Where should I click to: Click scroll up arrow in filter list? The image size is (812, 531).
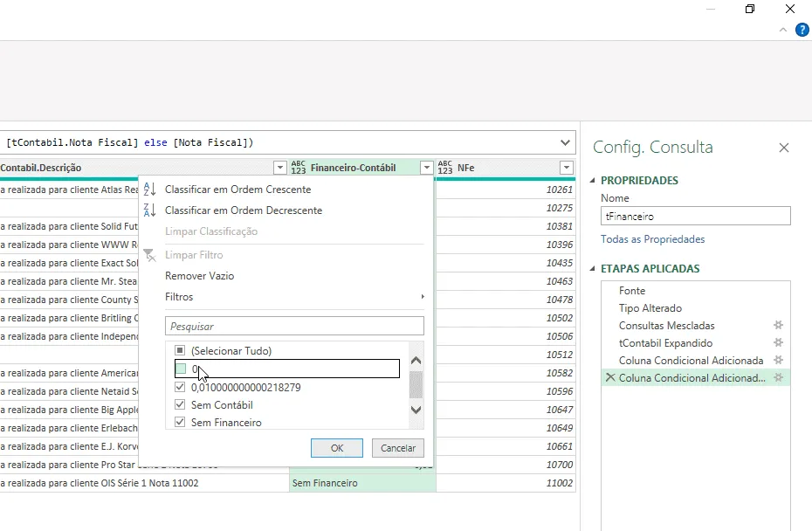pyautogui.click(x=416, y=361)
